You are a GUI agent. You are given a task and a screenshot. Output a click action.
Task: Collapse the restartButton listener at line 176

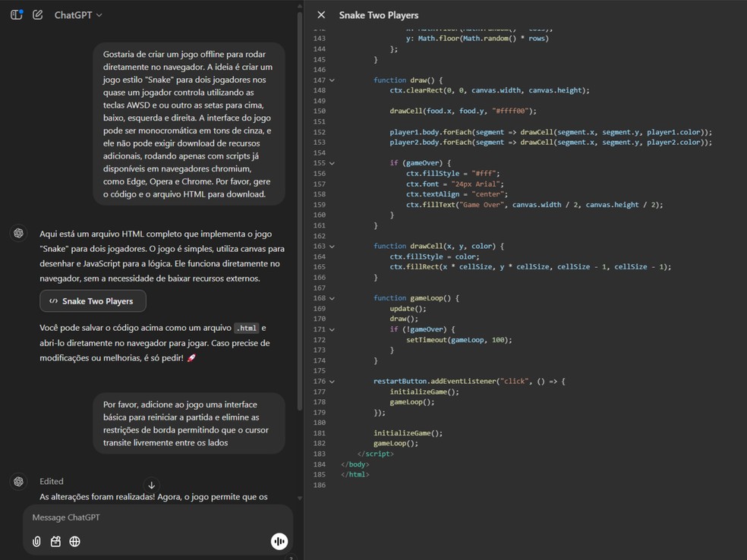tap(332, 381)
